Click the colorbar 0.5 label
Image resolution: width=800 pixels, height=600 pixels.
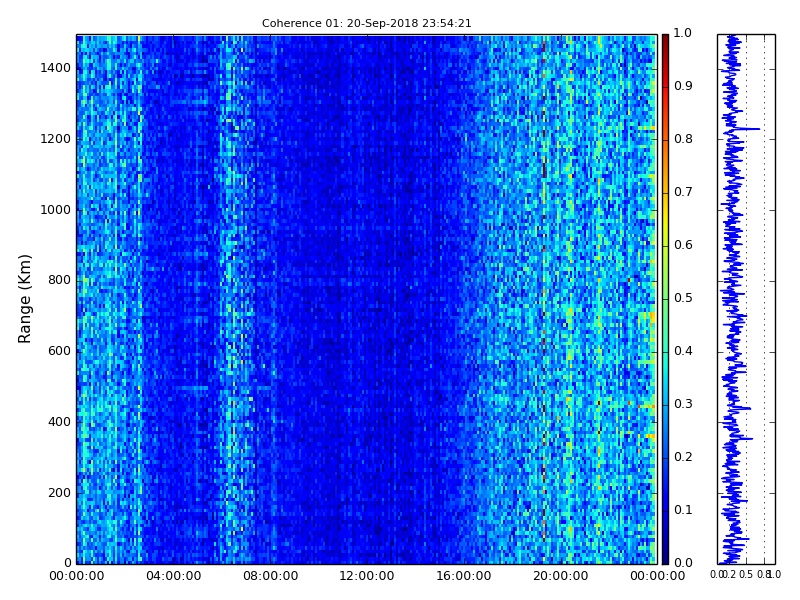683,298
